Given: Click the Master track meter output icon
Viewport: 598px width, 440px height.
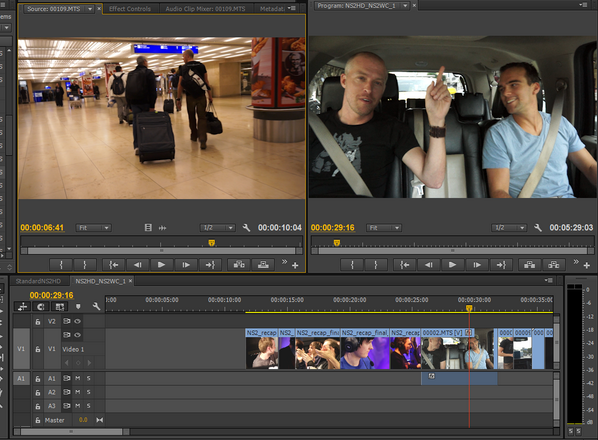Looking at the screenshot, I should click(100, 420).
